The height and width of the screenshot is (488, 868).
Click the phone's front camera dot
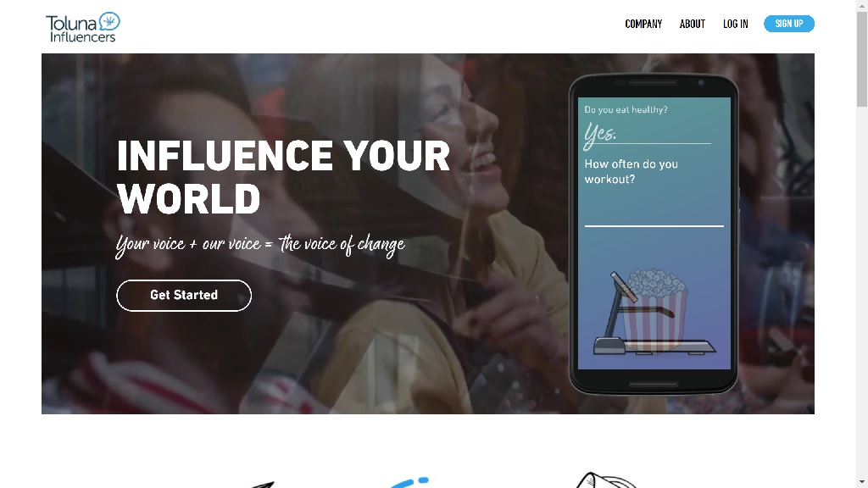coord(701,83)
